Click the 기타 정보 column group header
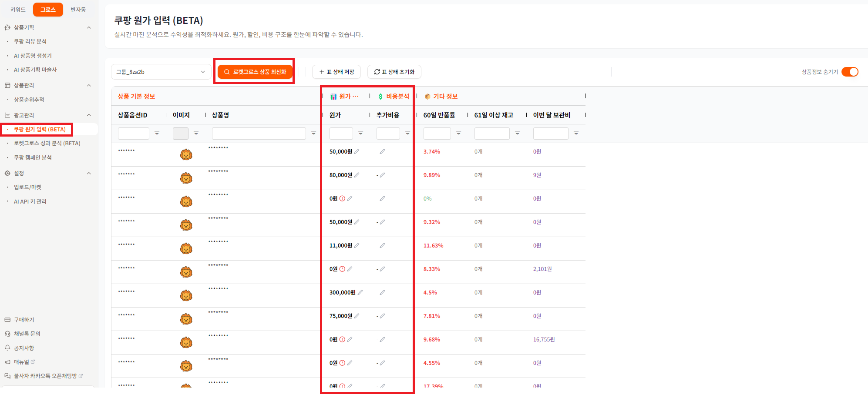This screenshot has height=408, width=868. pos(441,96)
